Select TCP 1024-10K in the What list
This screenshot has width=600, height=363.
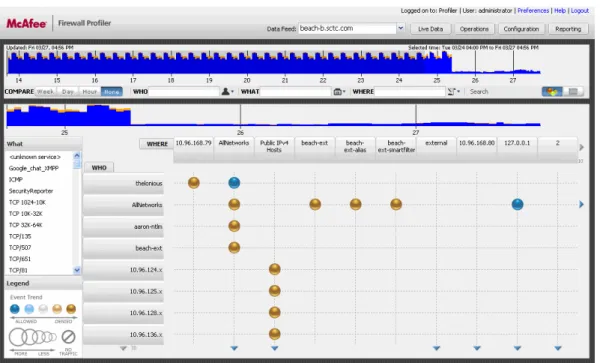point(27,202)
